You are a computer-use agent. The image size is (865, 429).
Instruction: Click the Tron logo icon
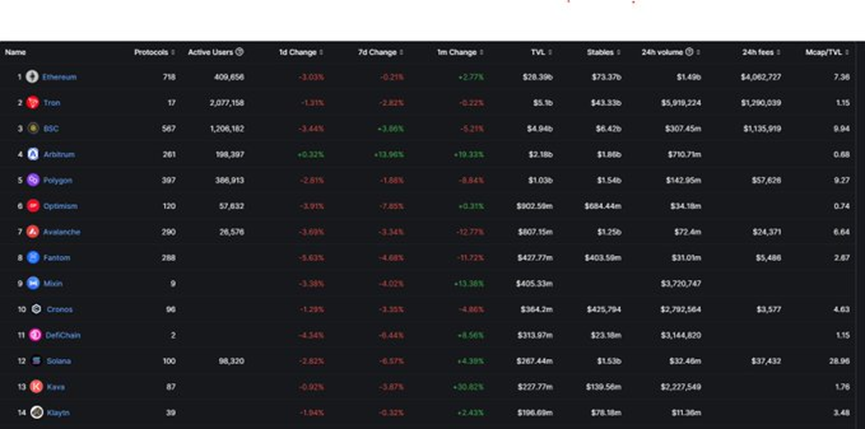click(33, 102)
